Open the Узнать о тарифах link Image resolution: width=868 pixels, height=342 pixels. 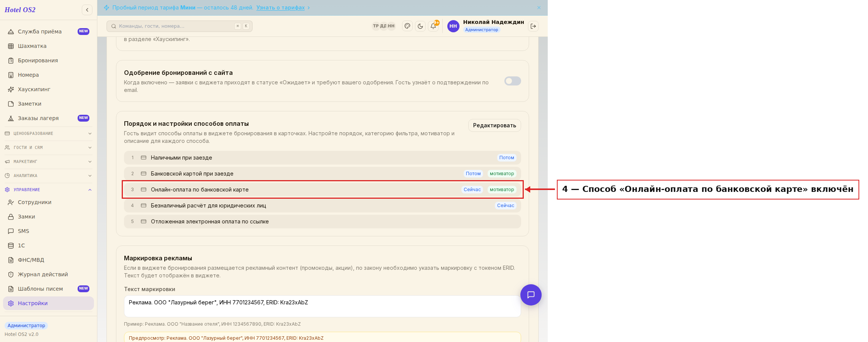coord(280,8)
